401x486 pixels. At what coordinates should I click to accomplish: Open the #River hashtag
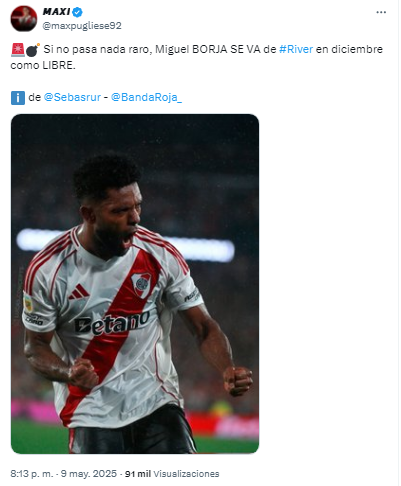[296, 49]
